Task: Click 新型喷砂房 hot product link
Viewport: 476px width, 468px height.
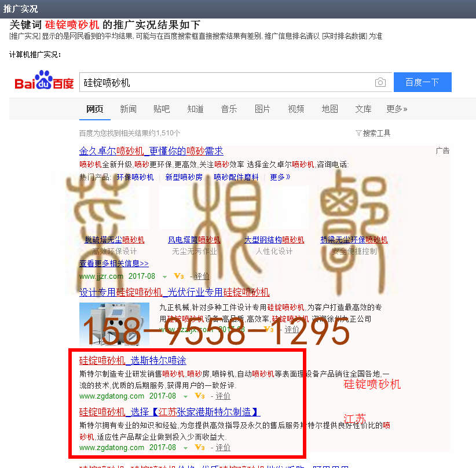Action: pyautogui.click(x=184, y=177)
